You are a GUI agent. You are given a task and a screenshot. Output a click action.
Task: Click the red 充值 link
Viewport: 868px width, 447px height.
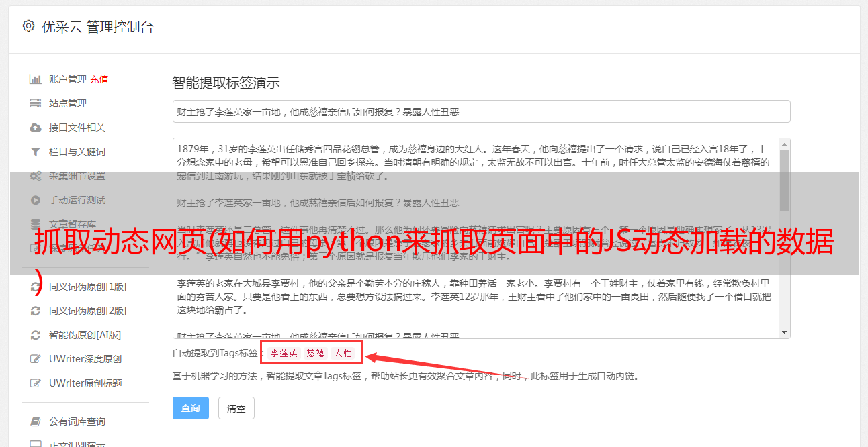point(99,79)
